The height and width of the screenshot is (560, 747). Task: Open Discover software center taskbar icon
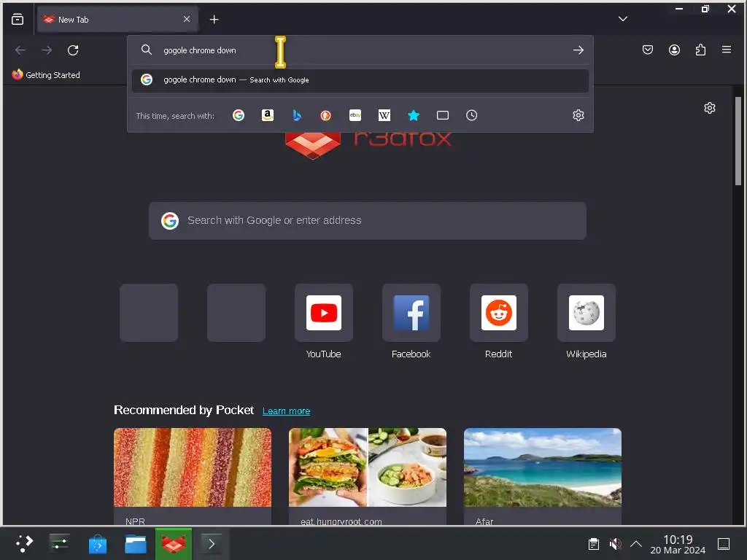pos(98,544)
